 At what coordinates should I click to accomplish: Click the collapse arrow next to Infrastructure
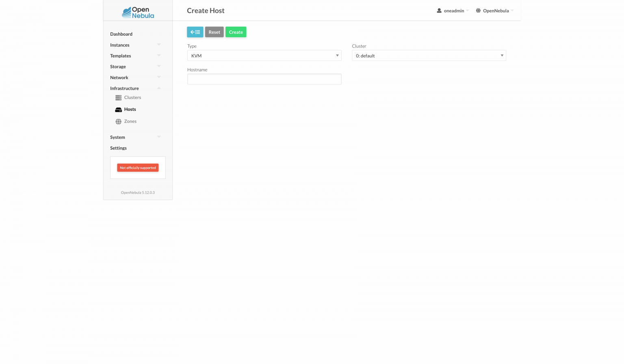[159, 88]
